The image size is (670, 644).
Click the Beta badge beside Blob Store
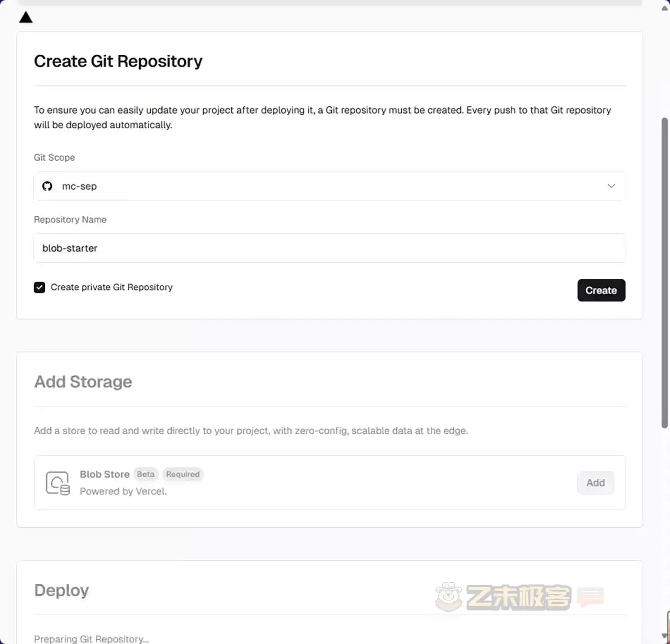[146, 474]
